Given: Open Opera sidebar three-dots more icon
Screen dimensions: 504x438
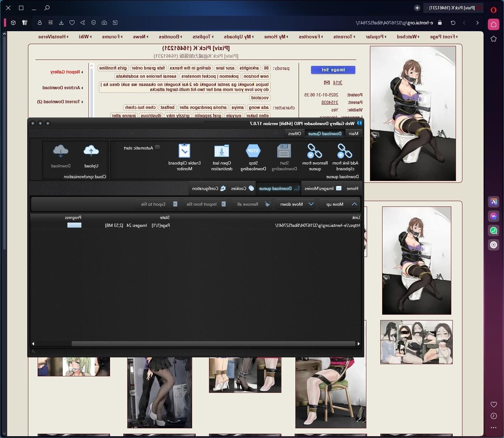Looking at the screenshot, I should coord(494,427).
